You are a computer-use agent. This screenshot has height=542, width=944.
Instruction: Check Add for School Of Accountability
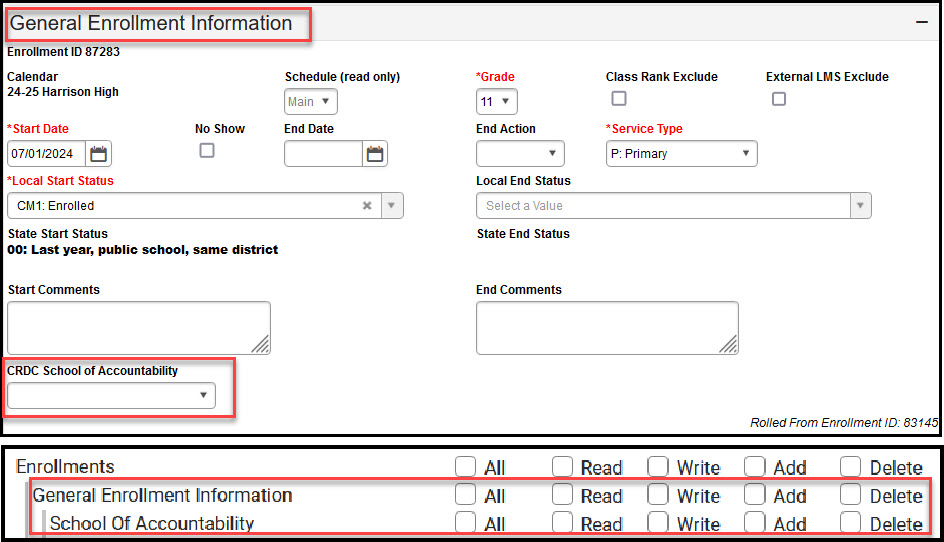[x=754, y=523]
